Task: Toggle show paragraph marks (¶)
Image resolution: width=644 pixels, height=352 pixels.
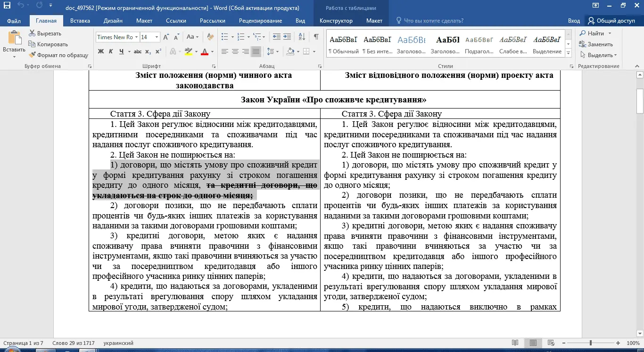Action: click(x=316, y=37)
